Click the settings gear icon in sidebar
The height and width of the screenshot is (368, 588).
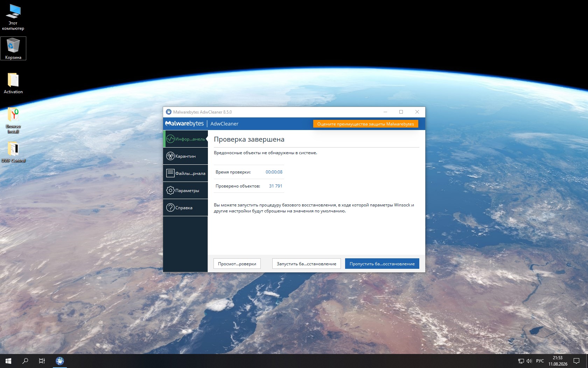click(x=170, y=190)
